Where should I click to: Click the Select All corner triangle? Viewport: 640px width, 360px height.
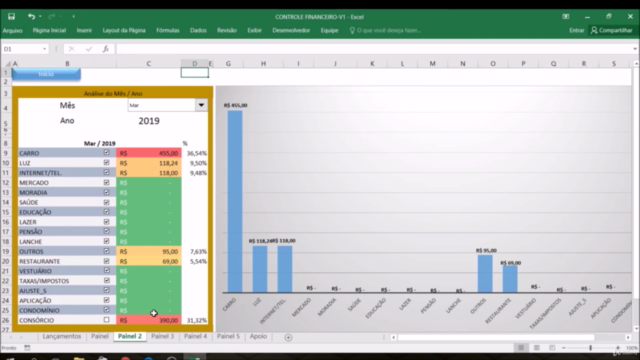[7, 64]
